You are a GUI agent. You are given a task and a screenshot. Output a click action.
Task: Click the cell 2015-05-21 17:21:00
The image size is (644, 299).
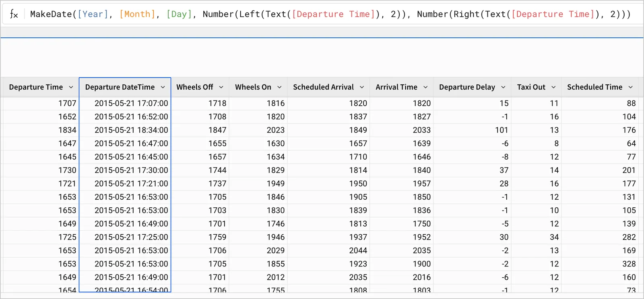coord(125,184)
